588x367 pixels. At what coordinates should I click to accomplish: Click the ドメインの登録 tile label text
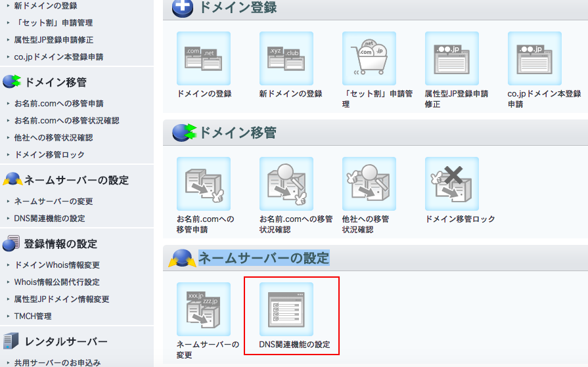pos(204,94)
